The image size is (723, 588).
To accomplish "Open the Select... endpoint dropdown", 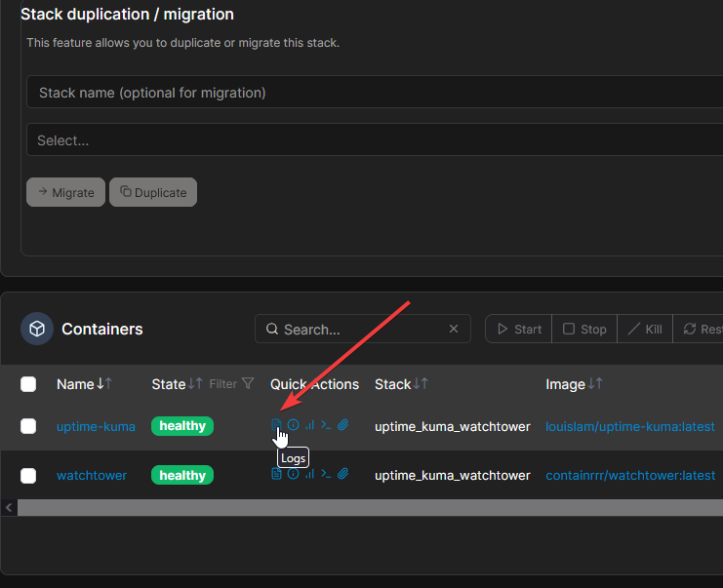I will [x=371, y=140].
